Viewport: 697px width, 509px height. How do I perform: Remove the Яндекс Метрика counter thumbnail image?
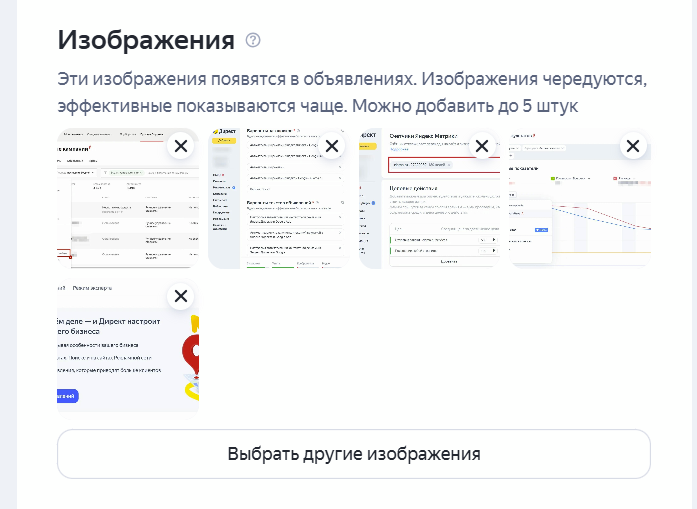pos(482,146)
